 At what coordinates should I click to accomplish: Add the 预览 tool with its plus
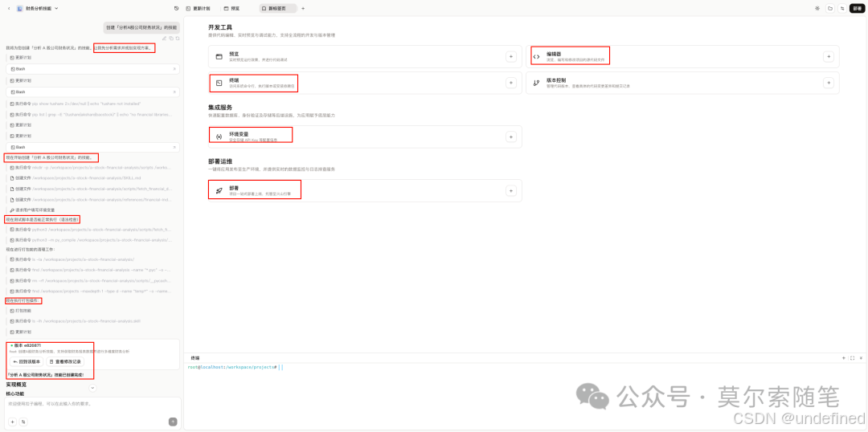pyautogui.click(x=511, y=56)
